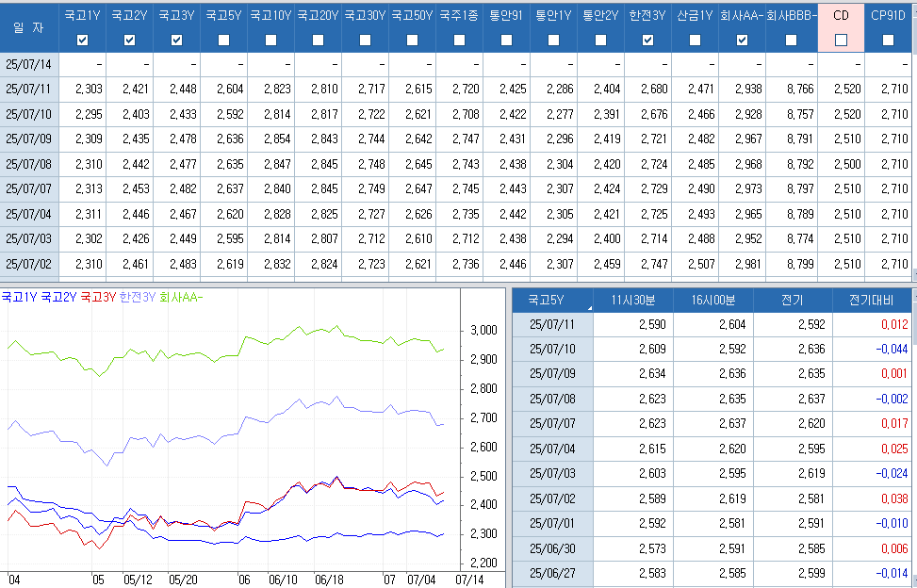The image size is (917, 588).
Task: Turn off the 국고3Y checkbox
Action: click(x=176, y=40)
